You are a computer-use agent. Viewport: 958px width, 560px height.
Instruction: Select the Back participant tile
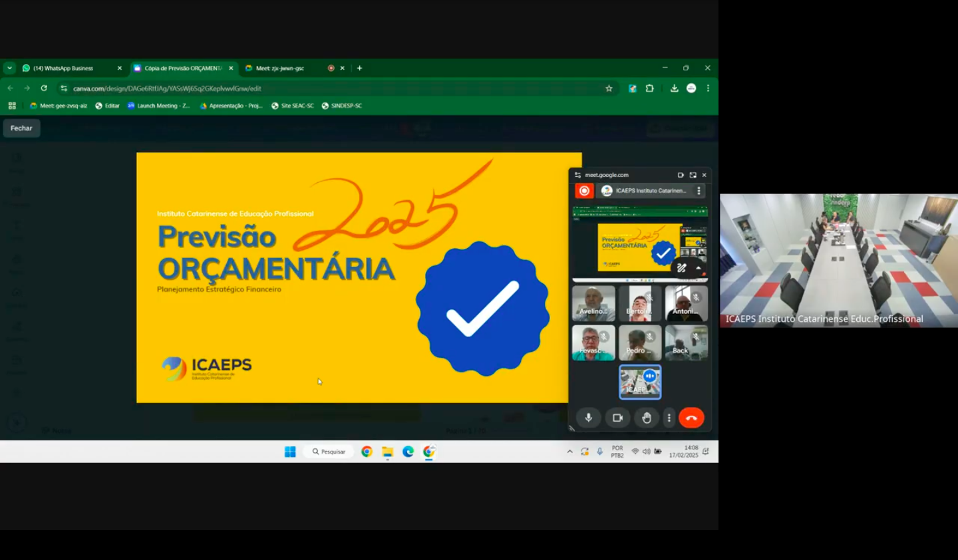(x=686, y=343)
